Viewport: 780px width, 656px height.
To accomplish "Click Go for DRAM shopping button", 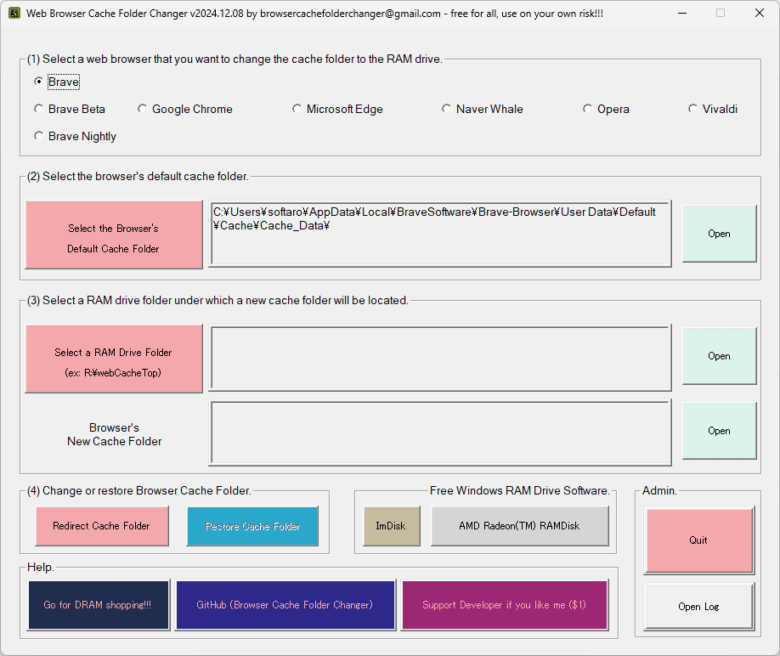I will pos(98,605).
